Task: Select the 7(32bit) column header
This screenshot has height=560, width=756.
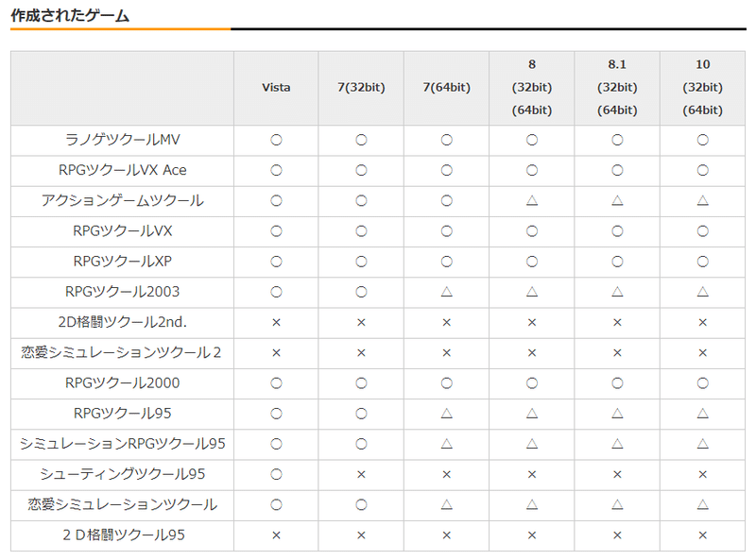Action: (361, 88)
